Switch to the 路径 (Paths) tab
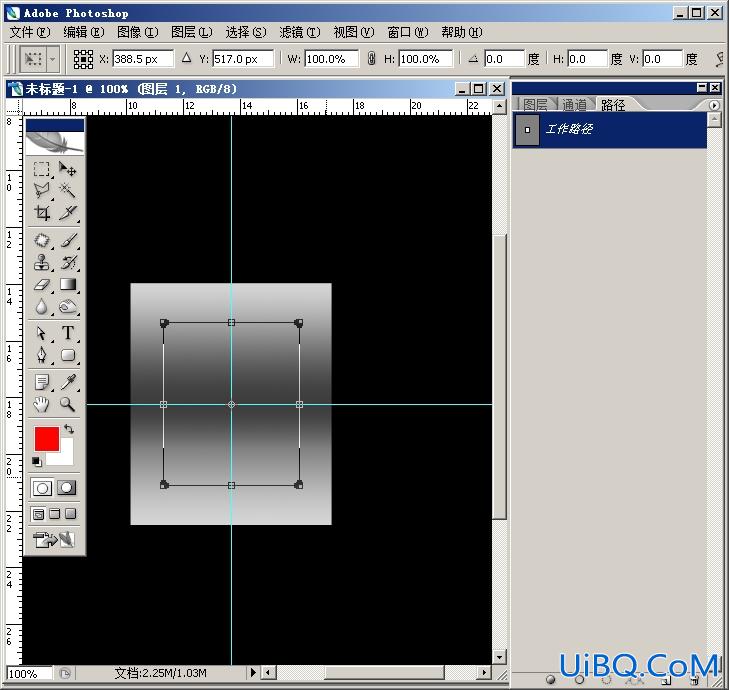This screenshot has width=729, height=690. click(x=613, y=105)
